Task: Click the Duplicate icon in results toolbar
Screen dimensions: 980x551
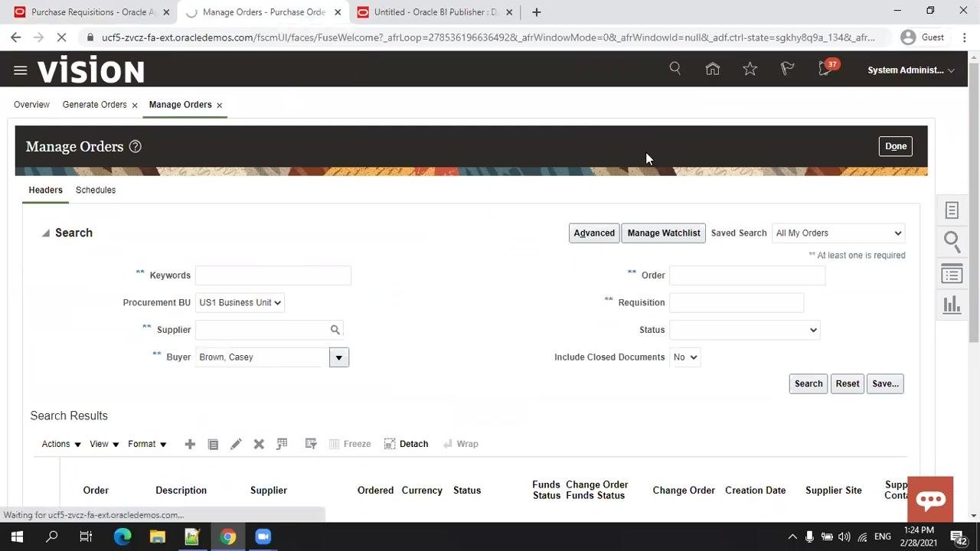Action: 213,444
